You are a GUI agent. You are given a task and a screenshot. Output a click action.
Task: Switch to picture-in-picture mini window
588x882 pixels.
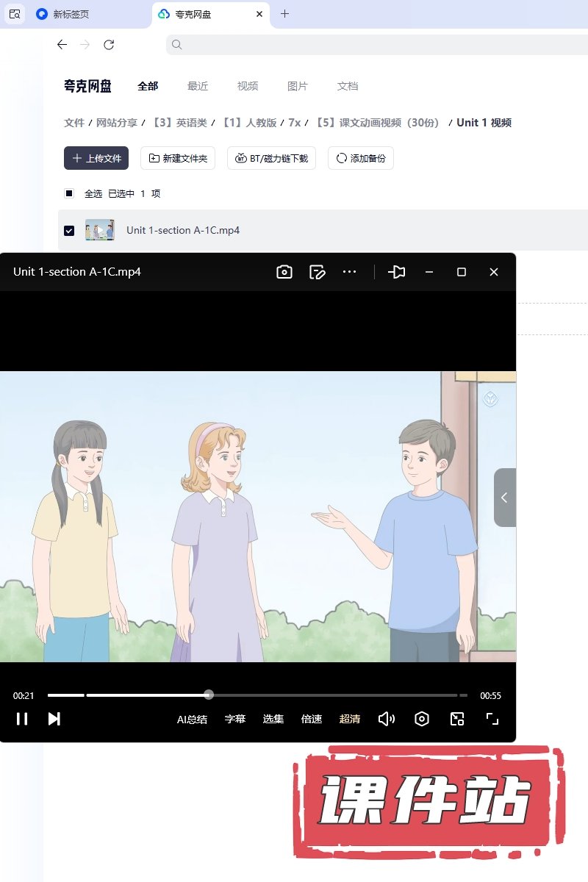click(x=457, y=719)
